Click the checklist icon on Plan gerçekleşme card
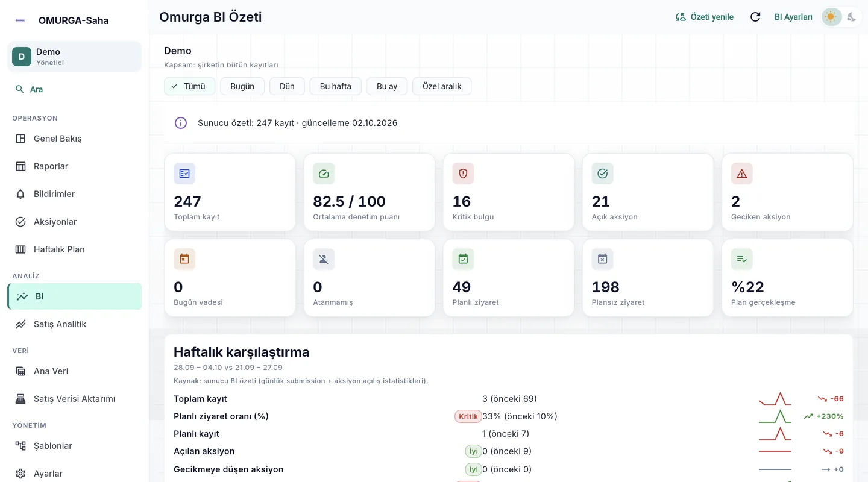Viewport: 868px width, 482px height. pos(741,259)
